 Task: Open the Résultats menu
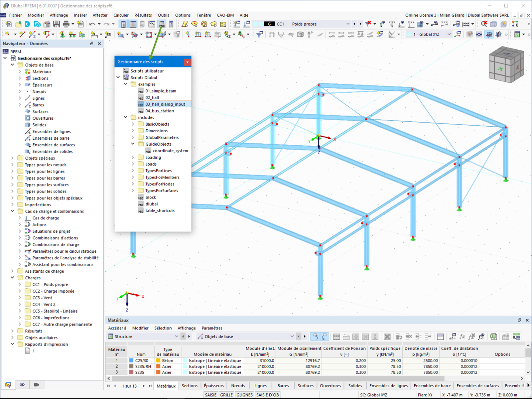[143, 15]
